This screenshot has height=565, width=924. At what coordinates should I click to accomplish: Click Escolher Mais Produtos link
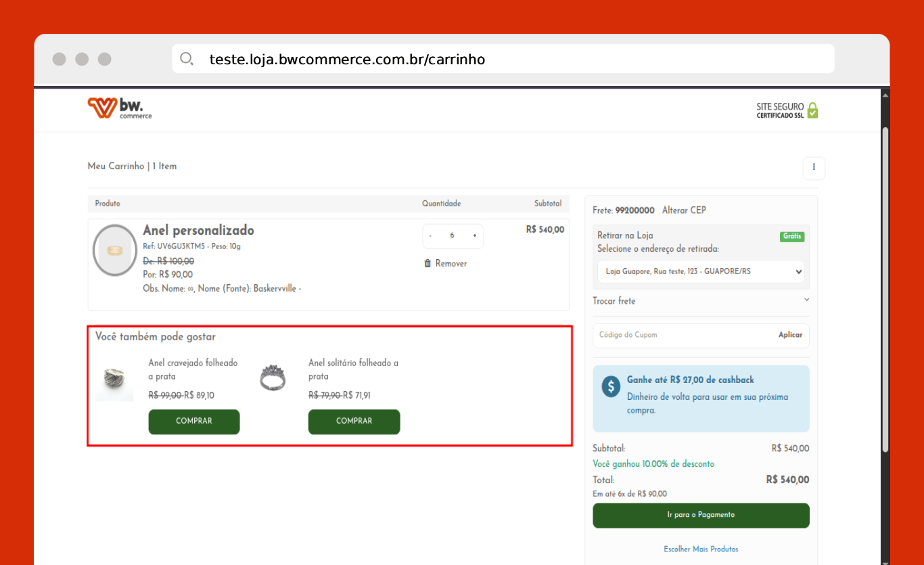coord(701,549)
